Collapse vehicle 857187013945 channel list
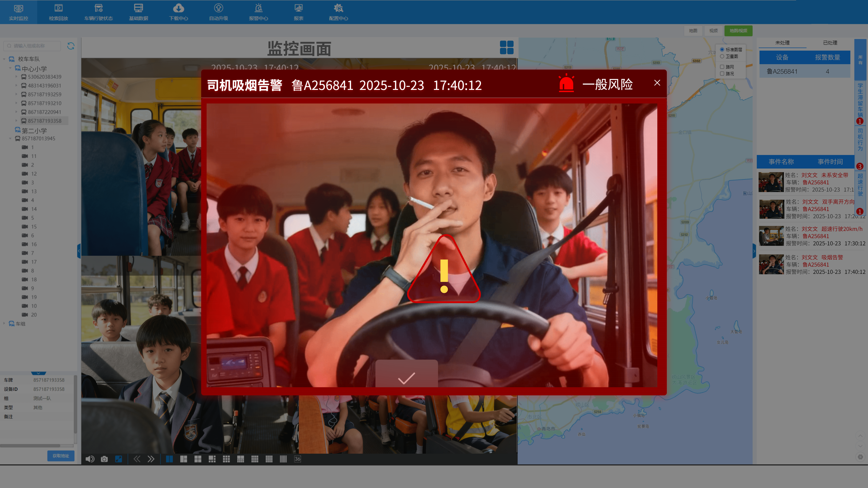The image size is (868, 488). pyautogui.click(x=10, y=138)
